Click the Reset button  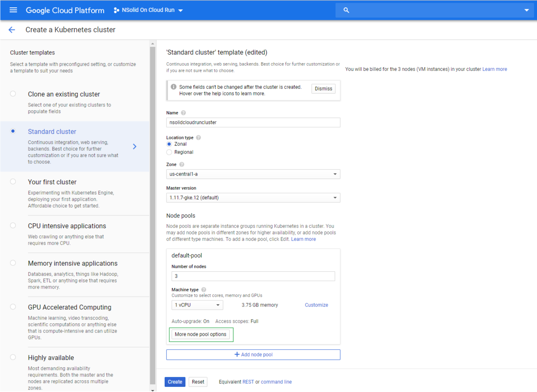point(198,382)
